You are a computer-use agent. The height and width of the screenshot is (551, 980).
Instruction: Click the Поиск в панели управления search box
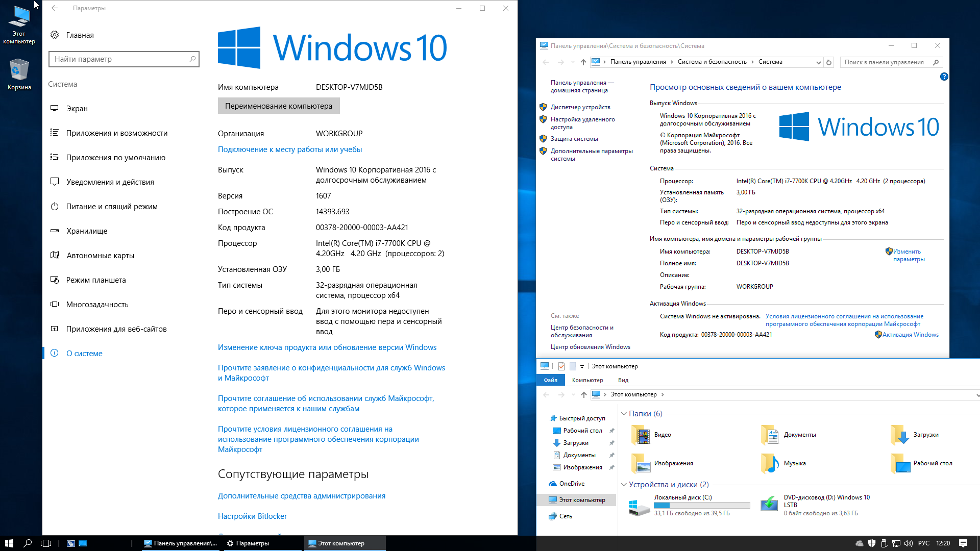point(891,62)
